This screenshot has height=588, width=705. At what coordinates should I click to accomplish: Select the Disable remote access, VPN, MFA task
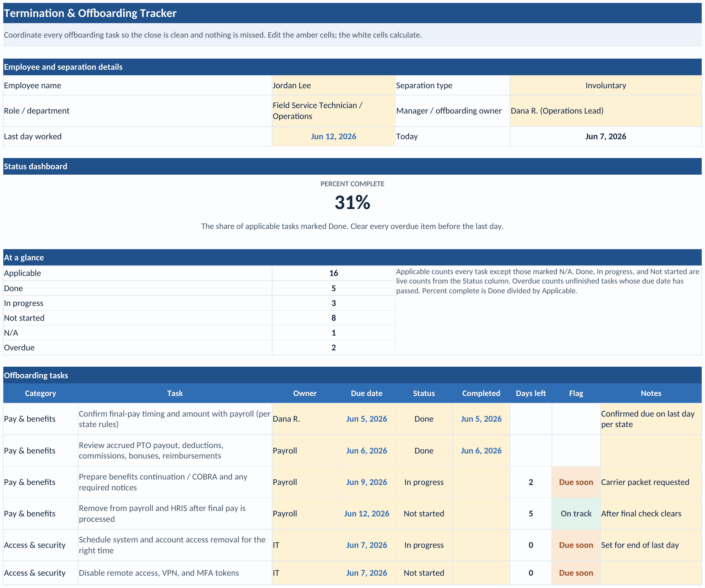pyautogui.click(x=175, y=573)
